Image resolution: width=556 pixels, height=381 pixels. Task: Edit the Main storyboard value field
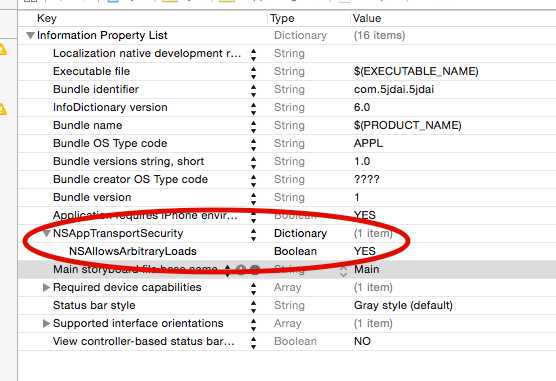pyautogui.click(x=366, y=269)
